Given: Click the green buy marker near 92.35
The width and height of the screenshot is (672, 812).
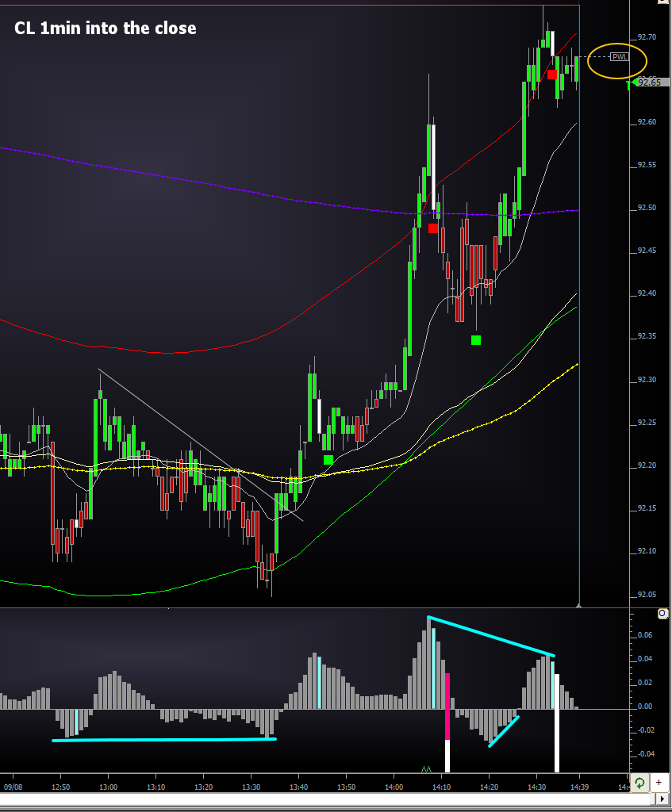Looking at the screenshot, I should [475, 340].
